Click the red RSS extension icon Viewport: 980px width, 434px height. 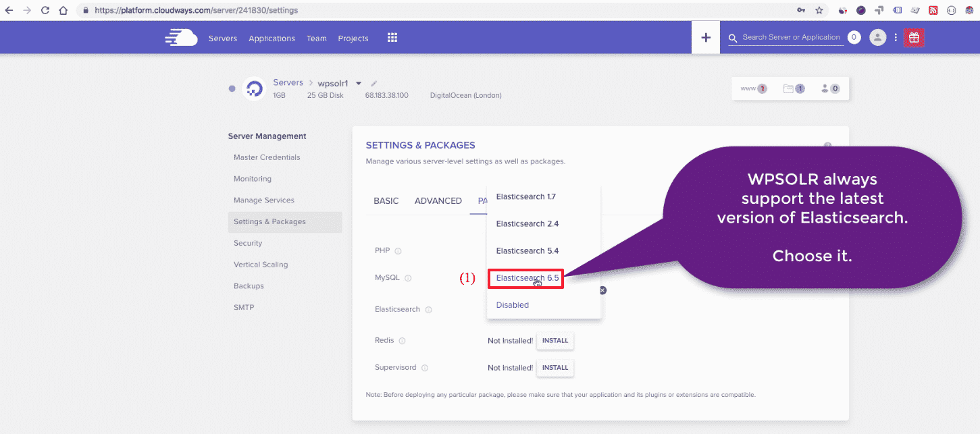pyautogui.click(x=933, y=10)
